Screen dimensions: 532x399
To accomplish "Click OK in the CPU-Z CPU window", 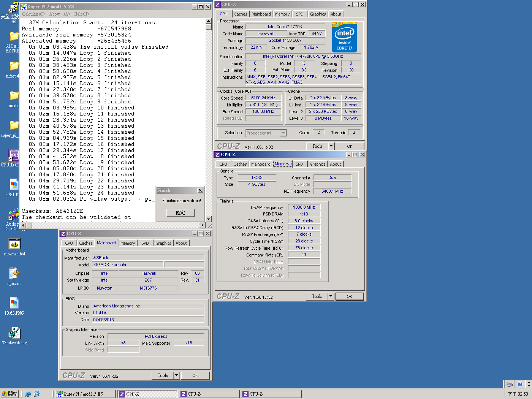I will tap(350, 146).
